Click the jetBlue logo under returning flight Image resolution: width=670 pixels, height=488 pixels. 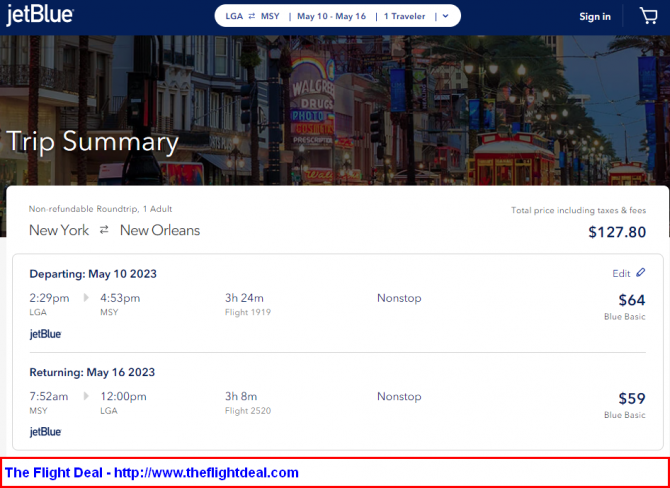pyautogui.click(x=45, y=432)
